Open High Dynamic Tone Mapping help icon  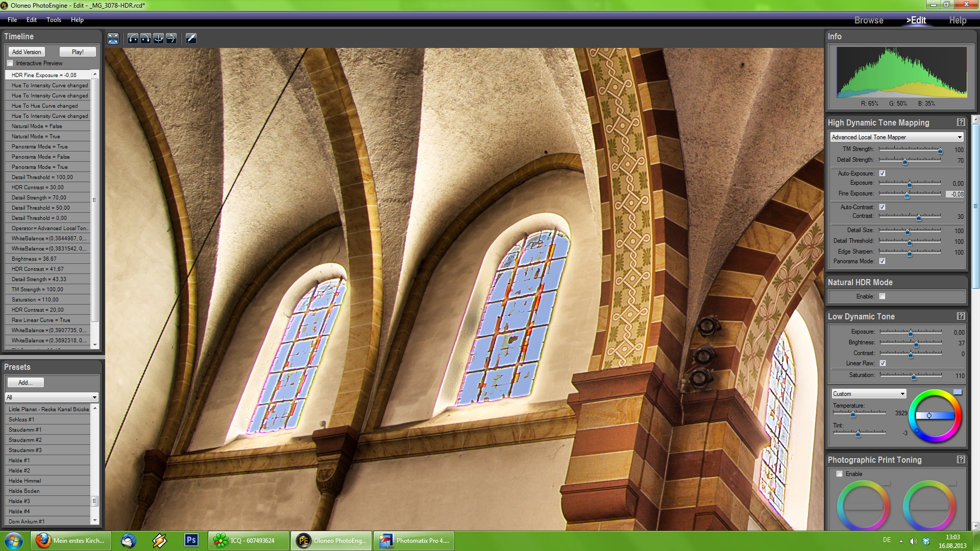click(x=961, y=122)
